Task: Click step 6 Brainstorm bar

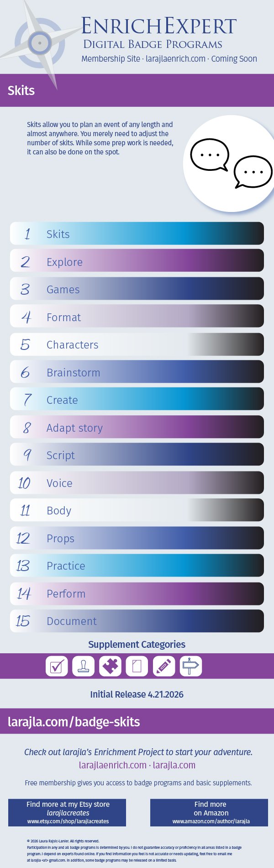Action: tap(137, 372)
